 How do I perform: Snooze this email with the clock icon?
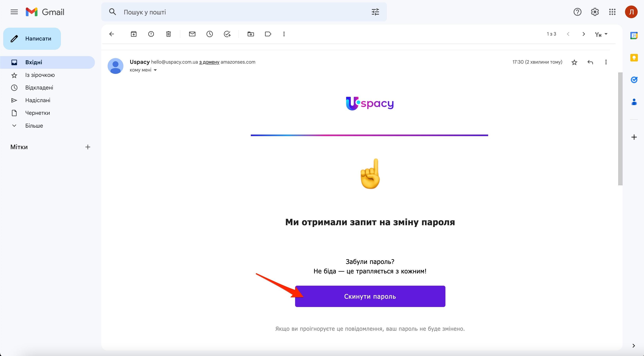[x=209, y=34]
